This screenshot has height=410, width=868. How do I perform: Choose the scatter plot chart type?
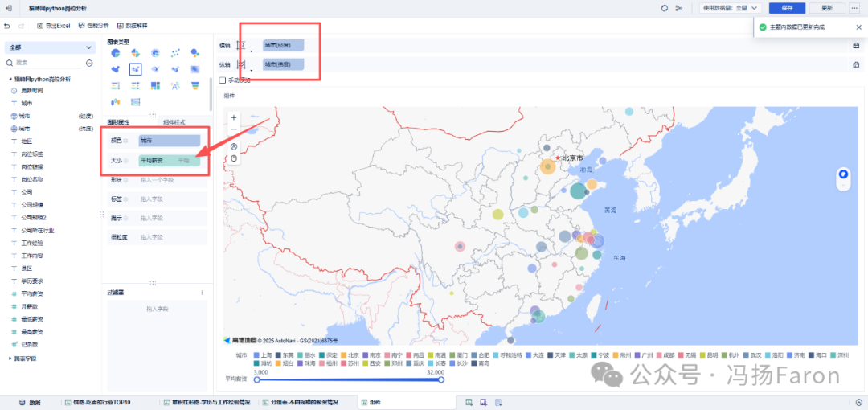[x=175, y=52]
